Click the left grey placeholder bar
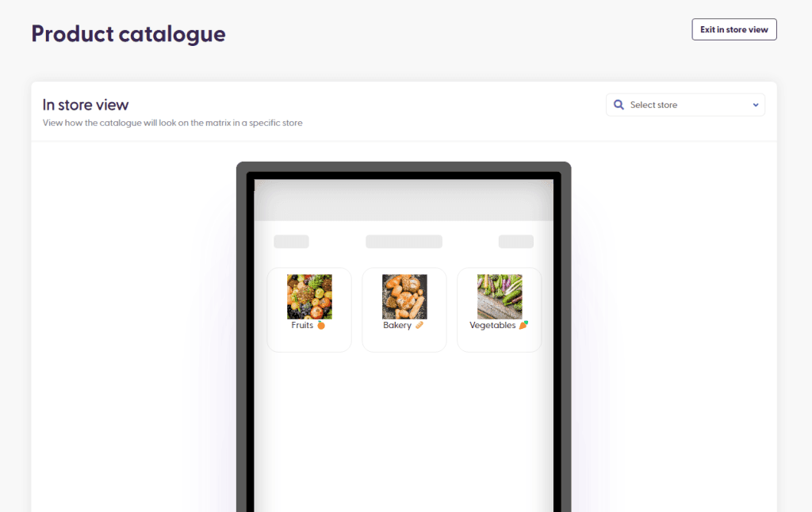Screen dimensions: 812x512 (292, 242)
